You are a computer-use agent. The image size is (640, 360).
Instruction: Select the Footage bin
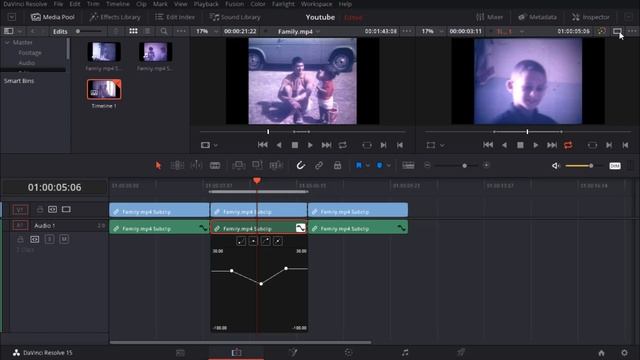point(30,53)
